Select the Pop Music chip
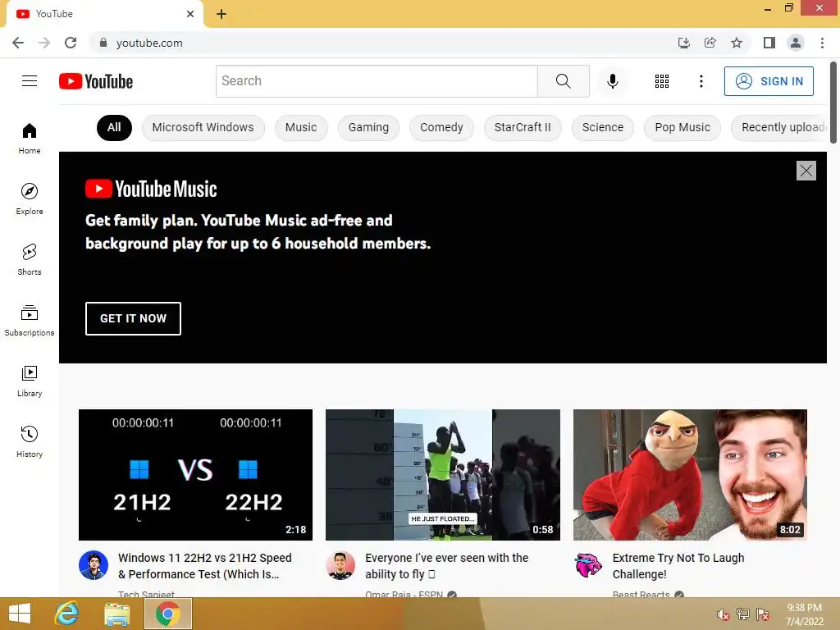 [x=682, y=127]
